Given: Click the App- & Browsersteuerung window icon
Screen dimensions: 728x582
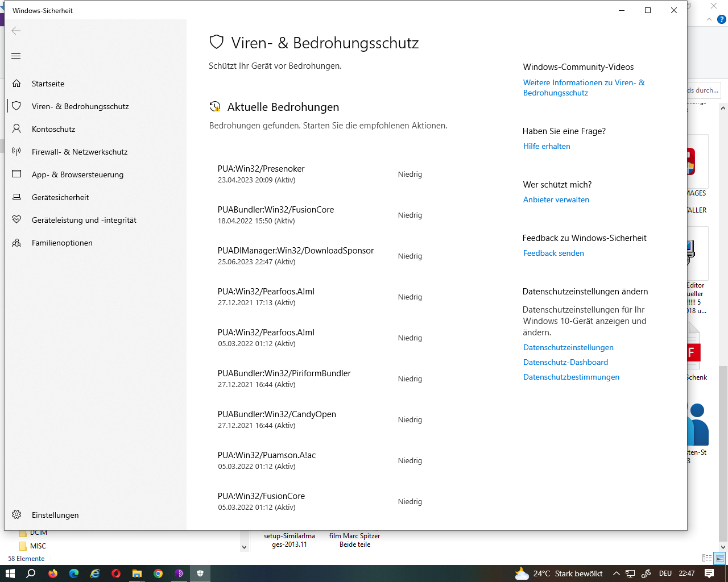Looking at the screenshot, I should tap(16, 174).
